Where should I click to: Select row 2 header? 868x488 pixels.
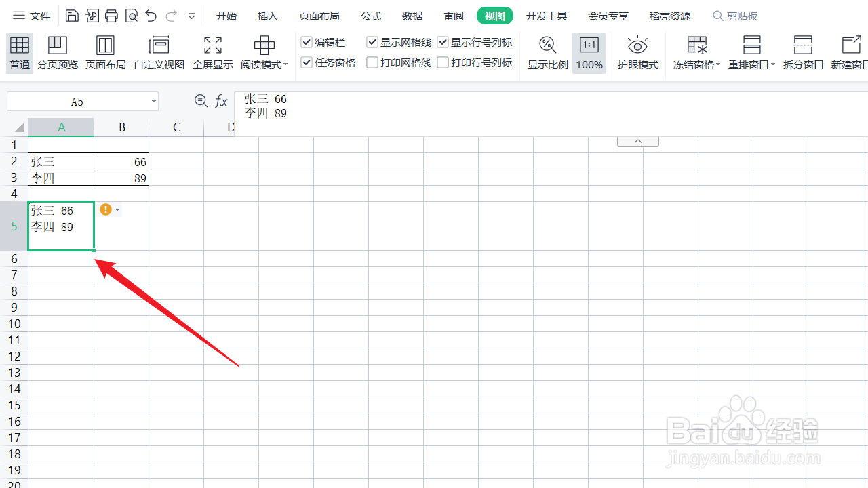click(14, 161)
